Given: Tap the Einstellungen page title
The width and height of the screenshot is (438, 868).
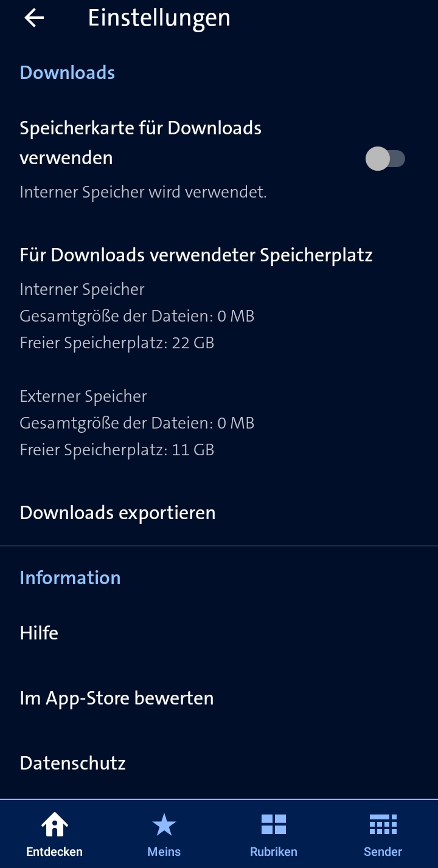Looking at the screenshot, I should (x=159, y=18).
